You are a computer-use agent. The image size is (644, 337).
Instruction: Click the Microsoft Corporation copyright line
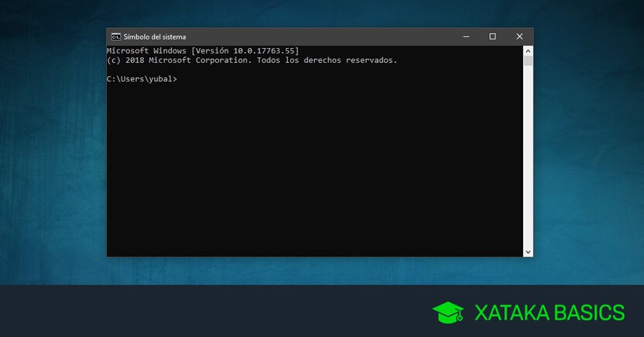tap(252, 60)
